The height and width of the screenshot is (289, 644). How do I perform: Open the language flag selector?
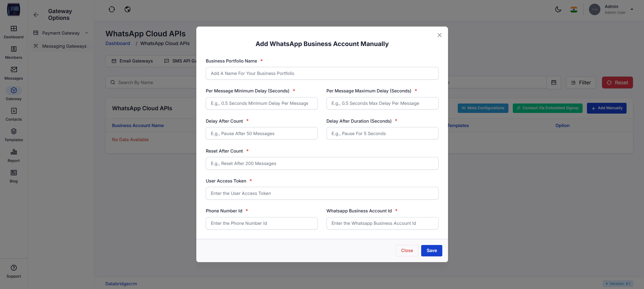[574, 9]
